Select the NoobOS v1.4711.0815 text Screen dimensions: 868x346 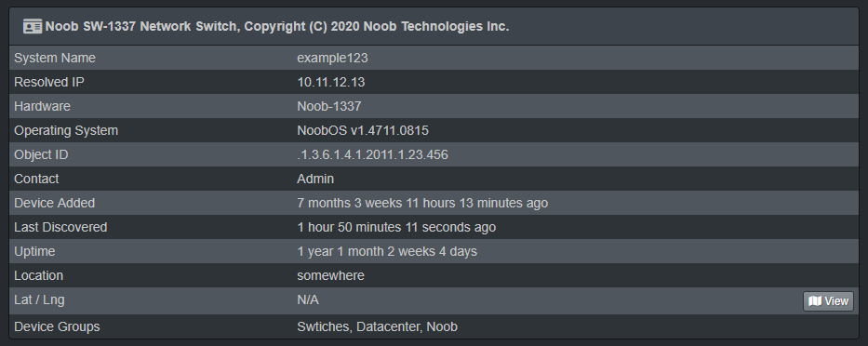tap(363, 130)
